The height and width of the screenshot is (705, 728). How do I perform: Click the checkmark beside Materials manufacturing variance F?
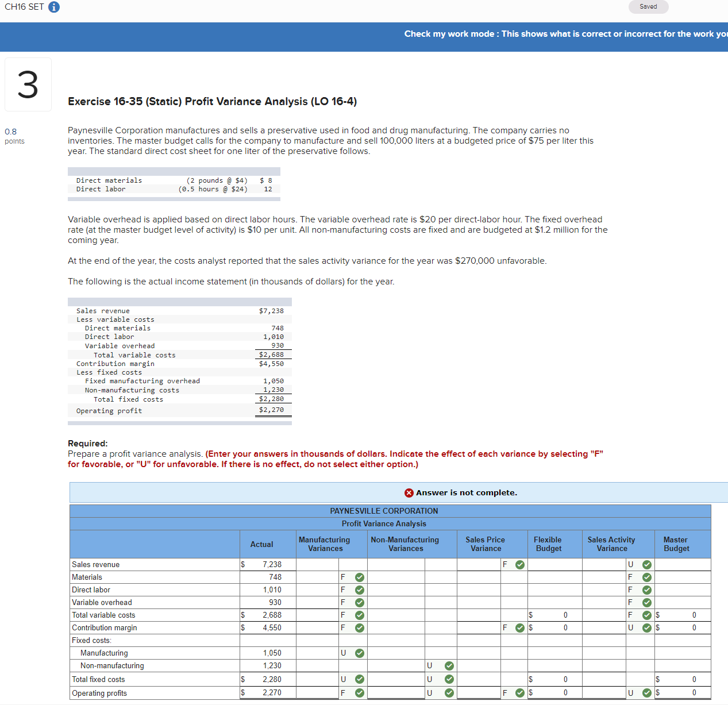click(359, 577)
